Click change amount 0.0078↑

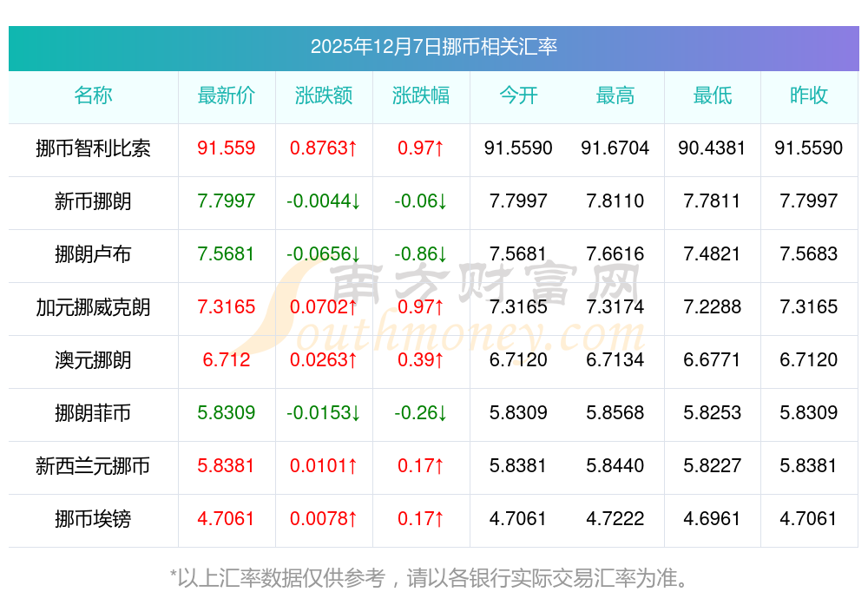pyautogui.click(x=324, y=519)
